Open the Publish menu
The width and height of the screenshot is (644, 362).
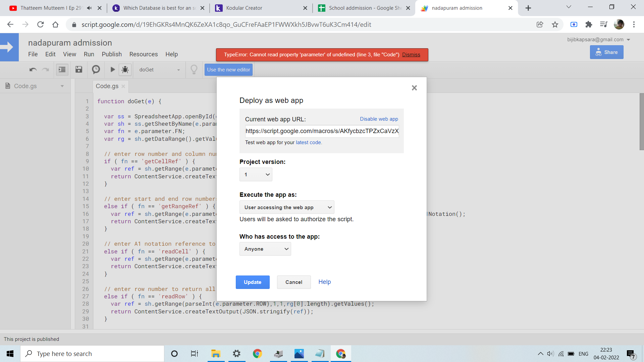coord(112,54)
